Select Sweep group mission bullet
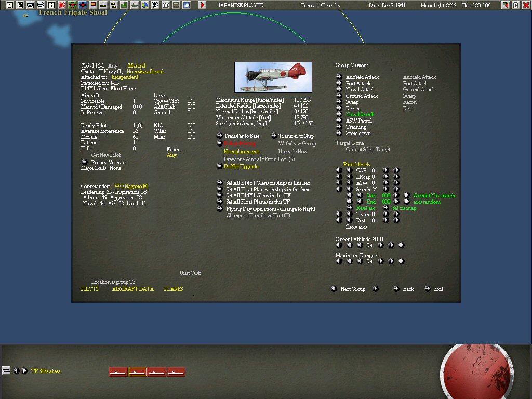The image size is (532, 399). click(x=339, y=101)
